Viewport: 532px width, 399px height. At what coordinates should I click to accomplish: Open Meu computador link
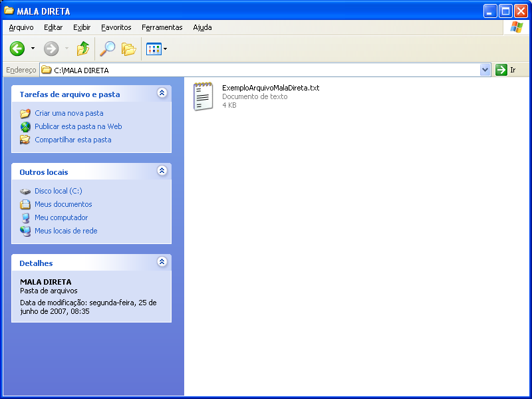[x=61, y=217]
